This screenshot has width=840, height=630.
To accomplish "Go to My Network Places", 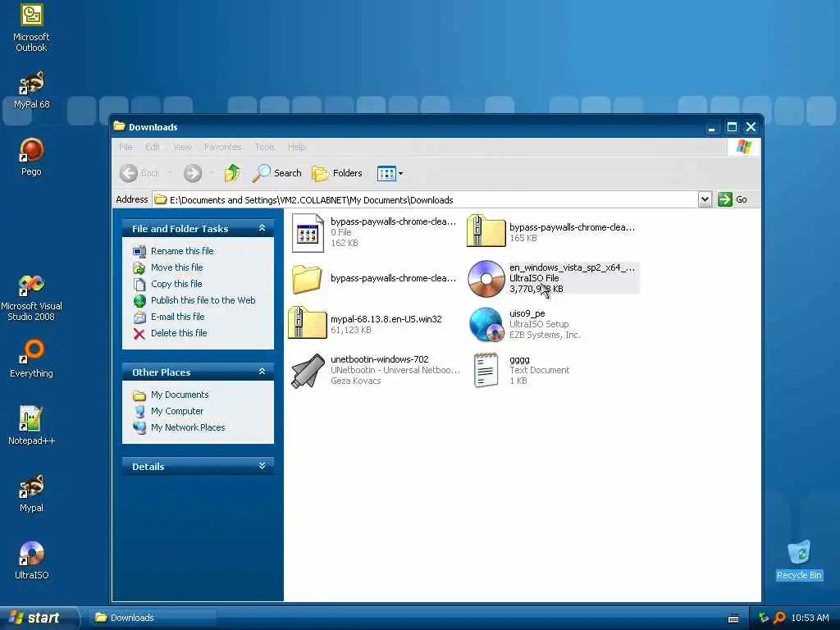I will pyautogui.click(x=179, y=427).
